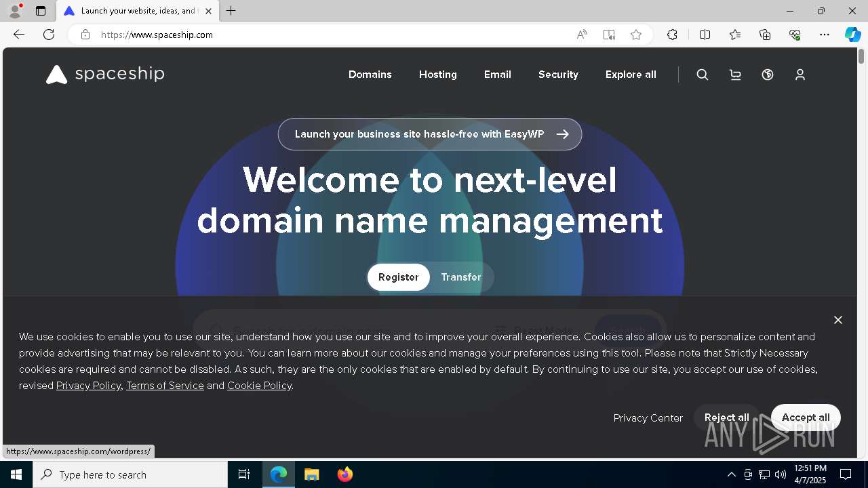The height and width of the screenshot is (488, 868).
Task: Close the cookie banner with X
Action: [x=838, y=320]
